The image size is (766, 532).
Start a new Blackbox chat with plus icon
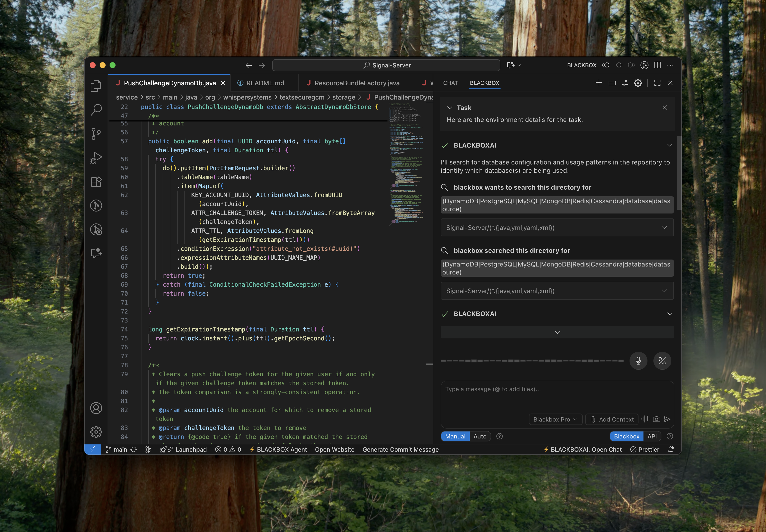pos(598,83)
